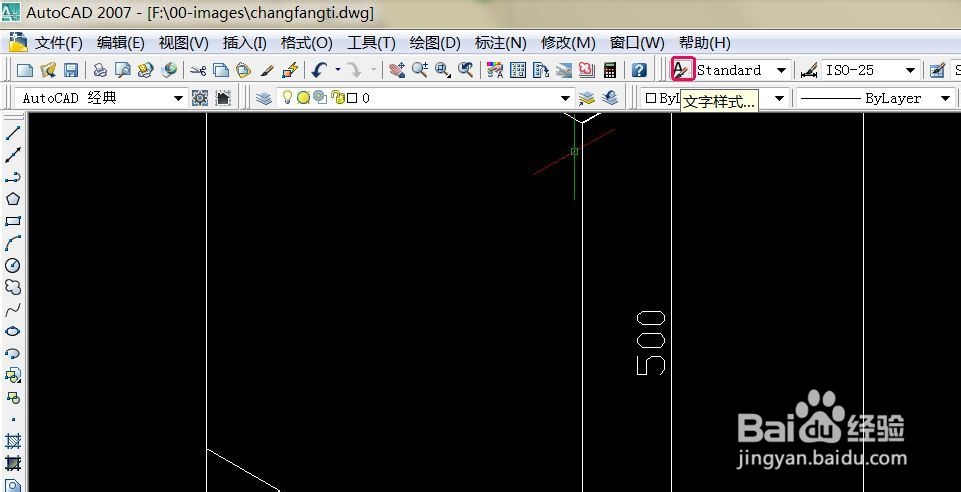Click the 3D DWF globe icon
This screenshot has width=961, height=492.
[169, 70]
